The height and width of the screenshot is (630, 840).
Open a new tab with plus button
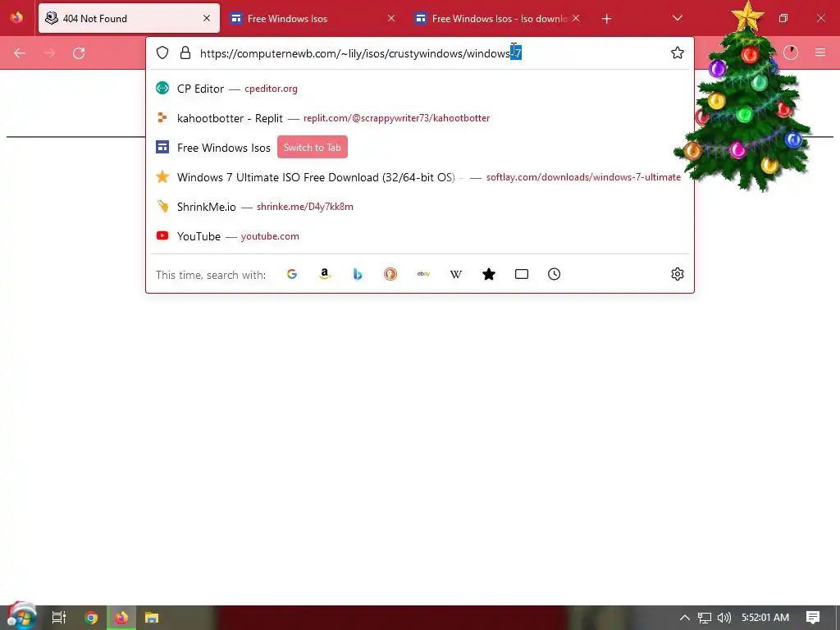coord(606,19)
